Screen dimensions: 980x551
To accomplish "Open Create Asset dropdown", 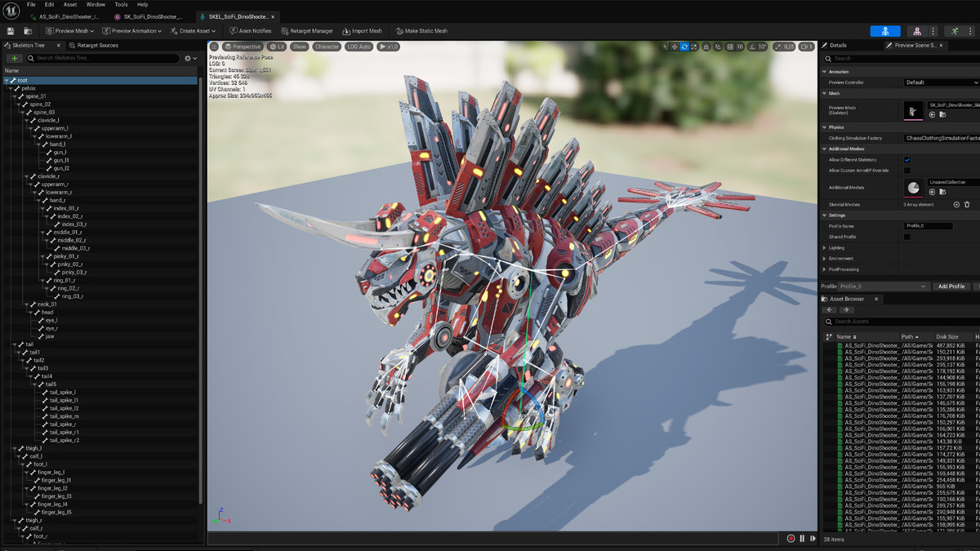I will click(x=193, y=31).
